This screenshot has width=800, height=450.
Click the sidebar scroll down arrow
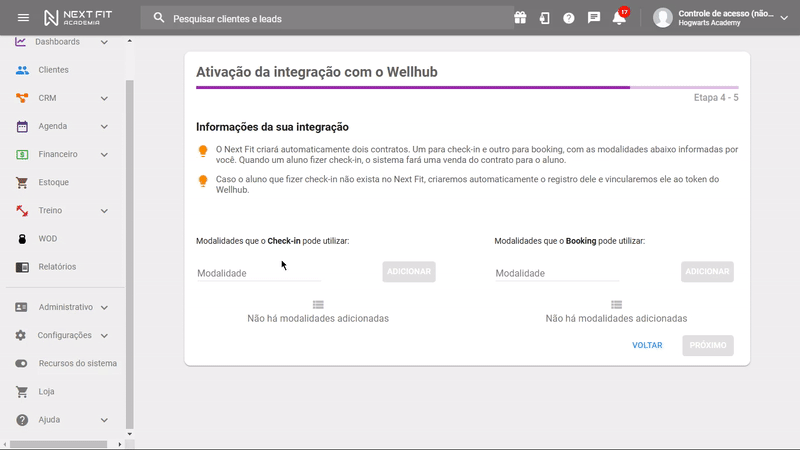point(130,434)
